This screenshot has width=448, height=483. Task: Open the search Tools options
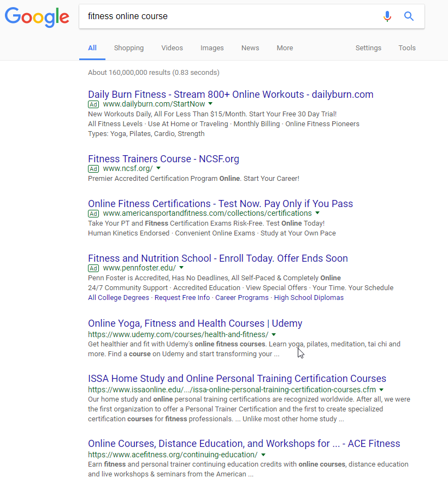point(406,48)
